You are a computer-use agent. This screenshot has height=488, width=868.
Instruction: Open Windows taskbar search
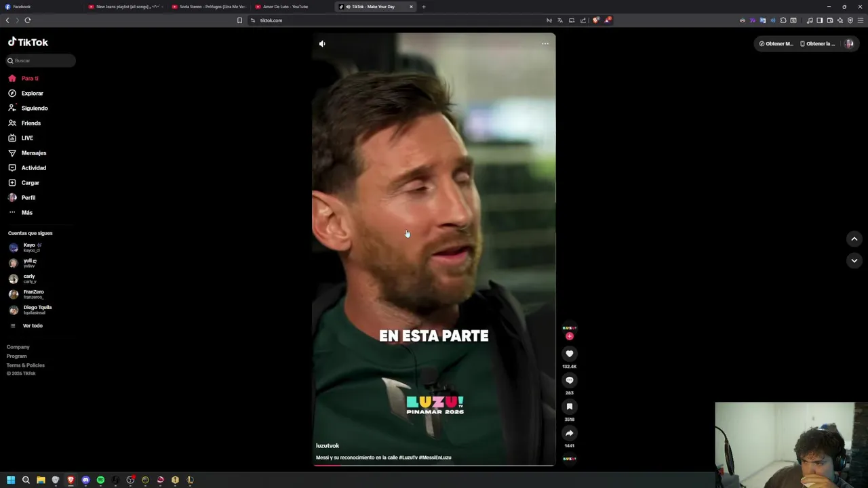click(x=26, y=480)
